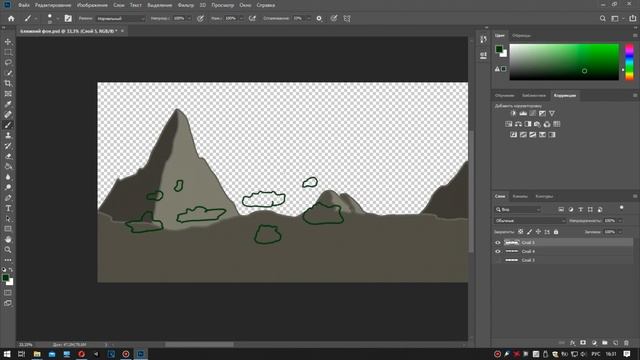640x360 pixels.
Task: Open brush opacity dropdown arrow
Action: pos(189,18)
